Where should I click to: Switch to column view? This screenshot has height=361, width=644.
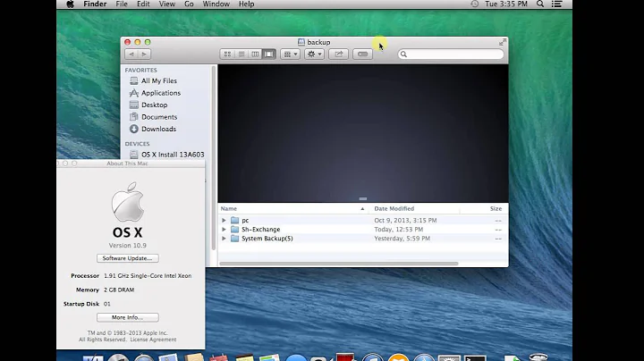click(255, 55)
